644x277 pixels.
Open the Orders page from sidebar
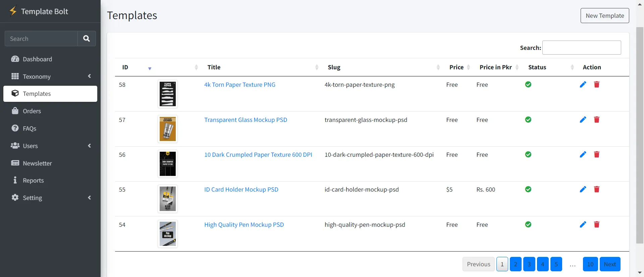(32, 111)
